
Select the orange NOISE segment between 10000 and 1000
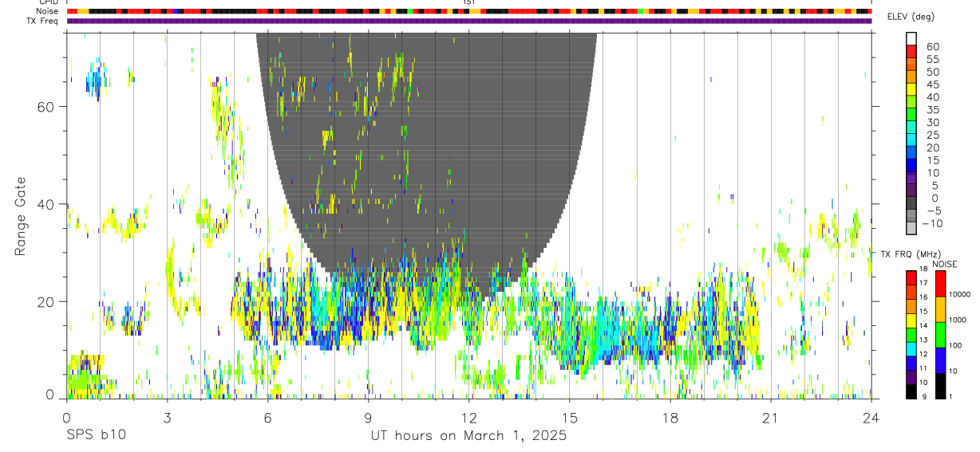[941, 309]
